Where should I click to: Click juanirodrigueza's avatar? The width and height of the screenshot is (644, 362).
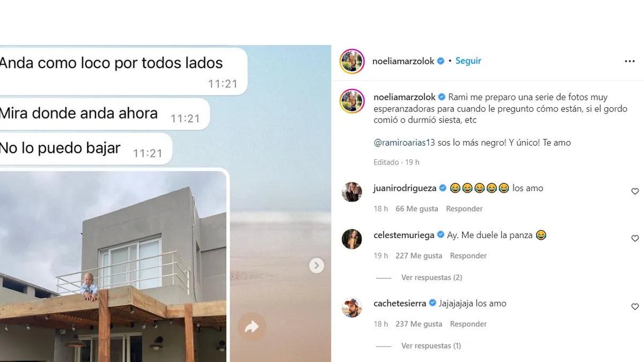click(x=352, y=191)
